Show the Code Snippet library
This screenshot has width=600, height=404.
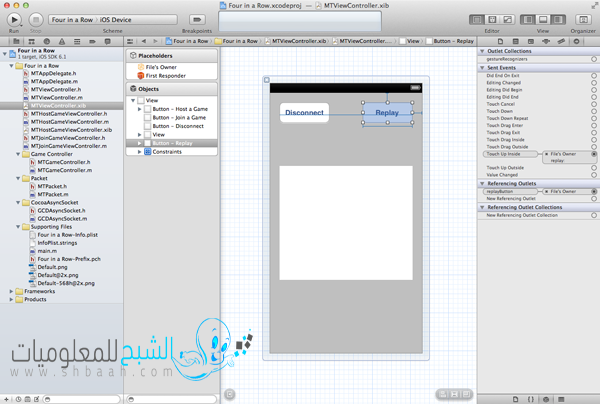pyautogui.click(x=531, y=399)
